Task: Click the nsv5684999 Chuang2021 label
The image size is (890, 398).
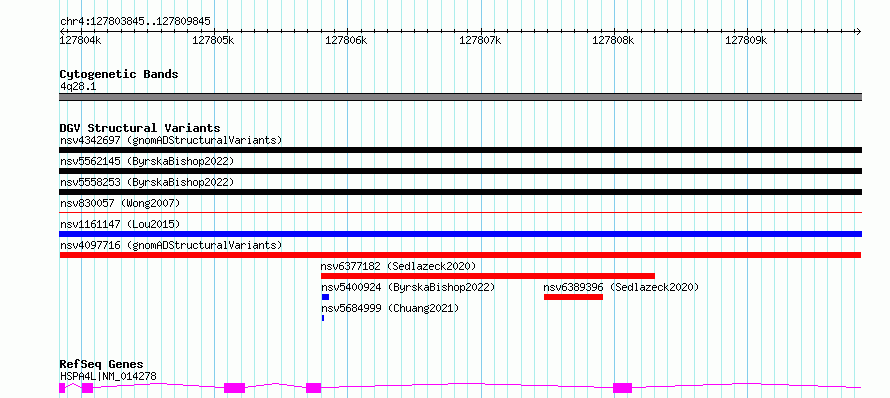Action: tap(390, 308)
